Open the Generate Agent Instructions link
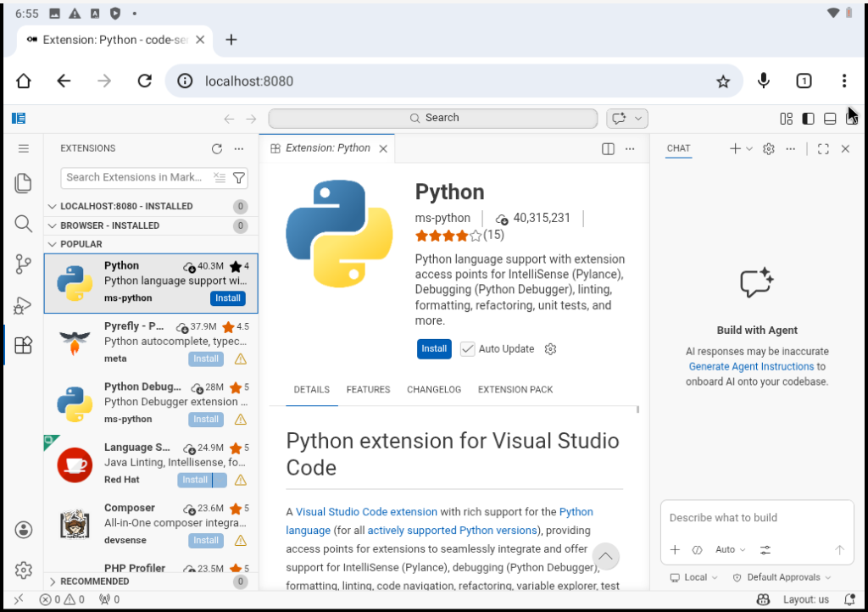Screen dimensions: 868x612 tap(751, 366)
